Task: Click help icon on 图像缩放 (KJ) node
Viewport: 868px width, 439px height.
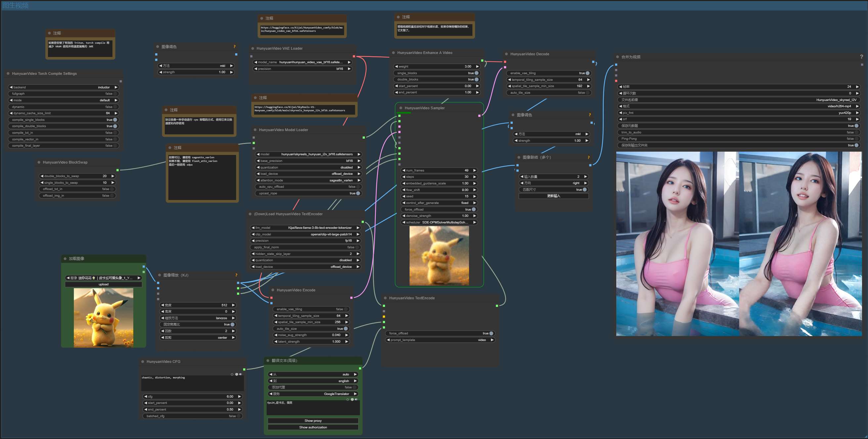Action: (x=236, y=275)
